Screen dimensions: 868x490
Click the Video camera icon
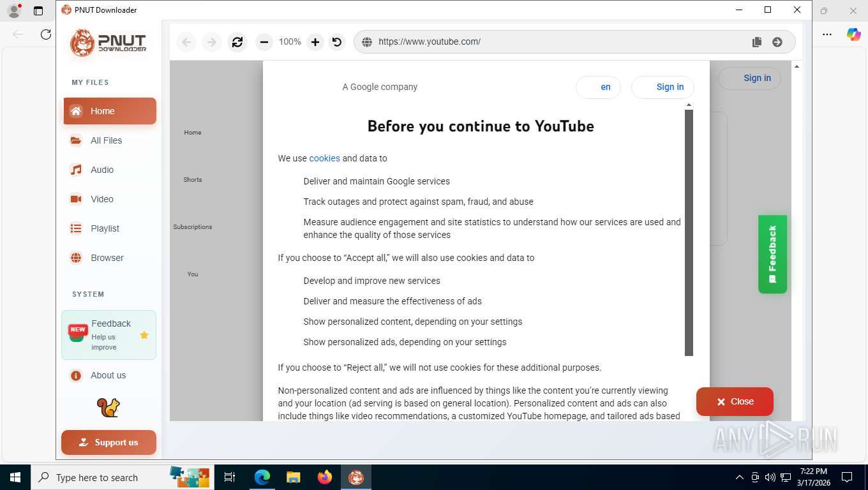tap(76, 199)
